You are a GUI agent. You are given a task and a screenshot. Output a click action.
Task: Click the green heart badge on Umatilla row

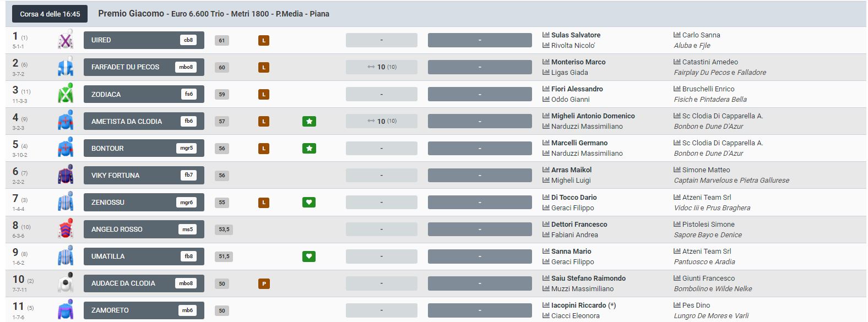[309, 256]
